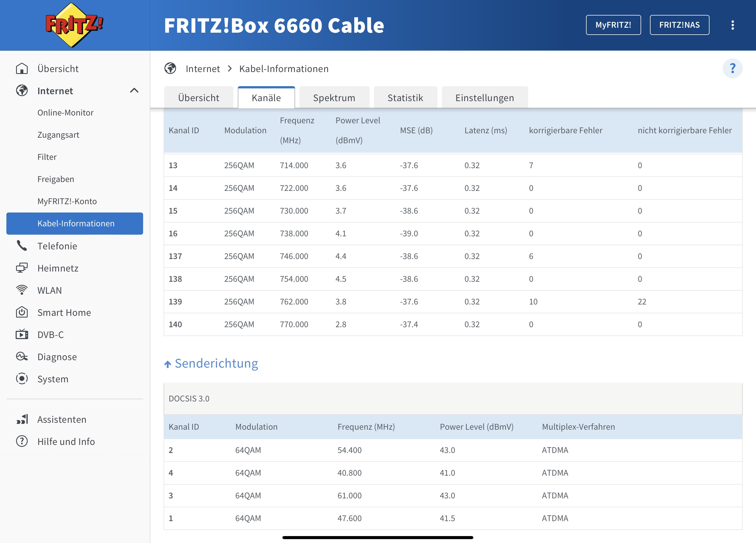Click the Diagnose icon in sidebar
The width and height of the screenshot is (756, 543).
[x=22, y=357]
